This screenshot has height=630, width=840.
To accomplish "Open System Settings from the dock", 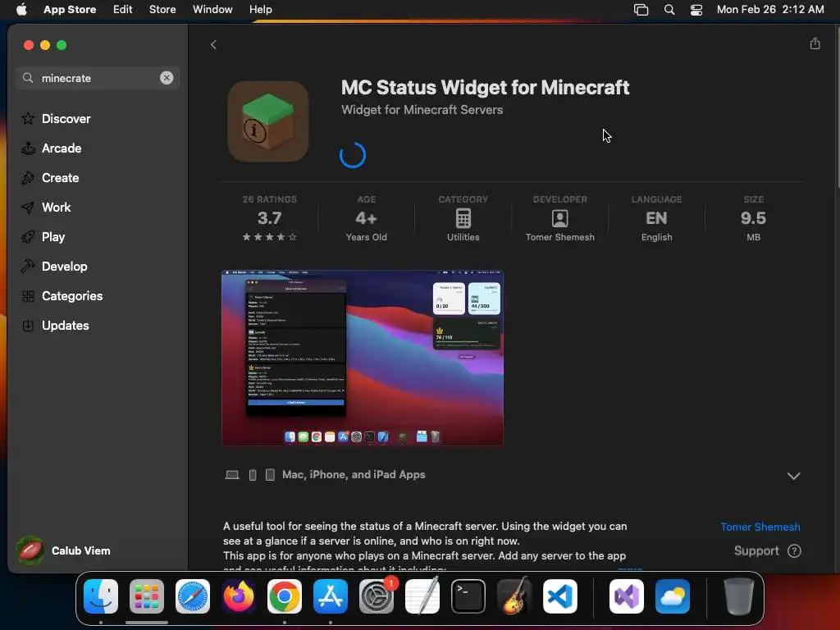I will [377, 596].
